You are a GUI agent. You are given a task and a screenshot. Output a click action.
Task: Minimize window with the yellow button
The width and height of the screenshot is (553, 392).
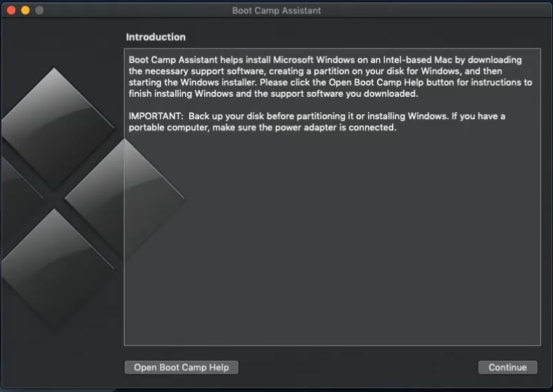[25, 11]
